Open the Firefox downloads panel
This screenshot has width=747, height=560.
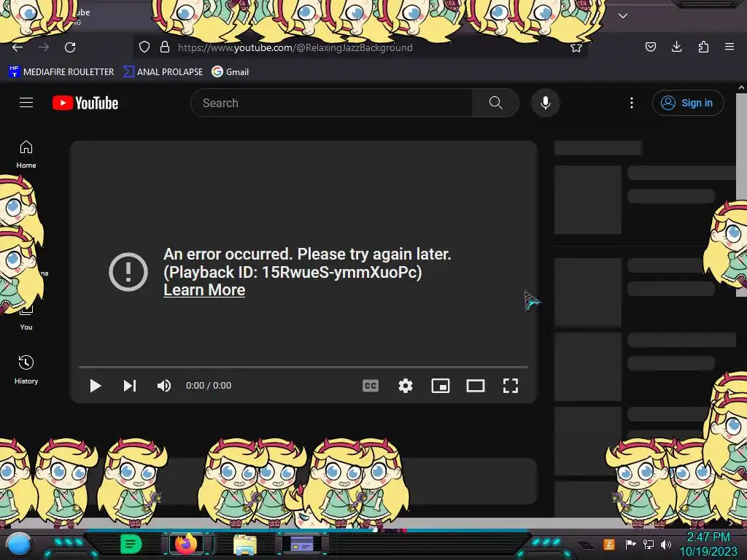[x=676, y=47]
